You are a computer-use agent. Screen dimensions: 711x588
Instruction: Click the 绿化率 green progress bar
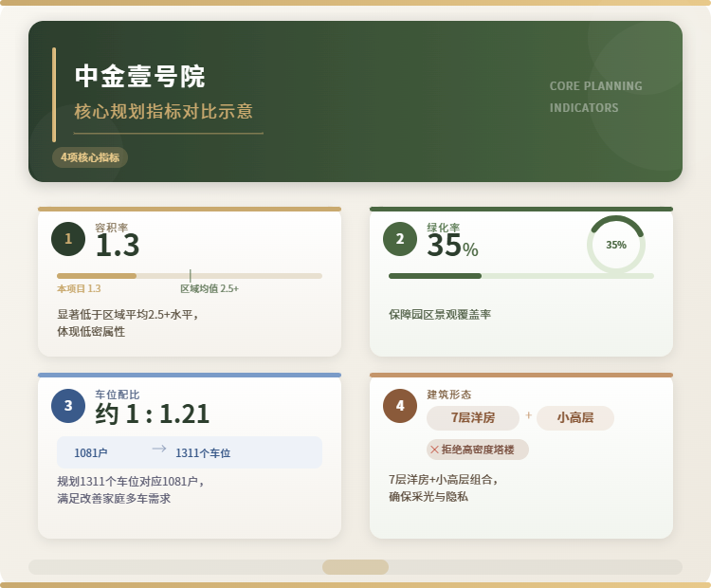(521, 276)
